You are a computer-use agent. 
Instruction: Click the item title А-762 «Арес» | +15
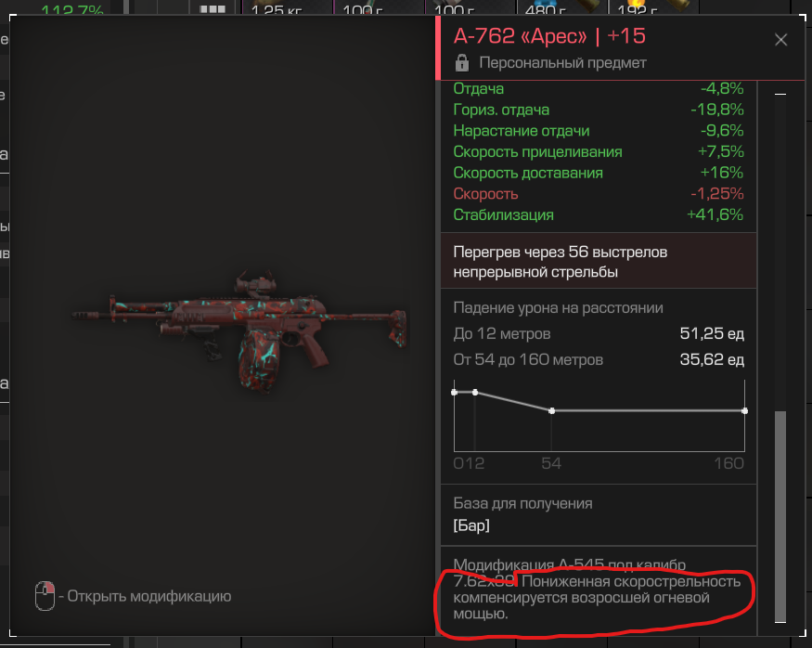[x=549, y=36]
